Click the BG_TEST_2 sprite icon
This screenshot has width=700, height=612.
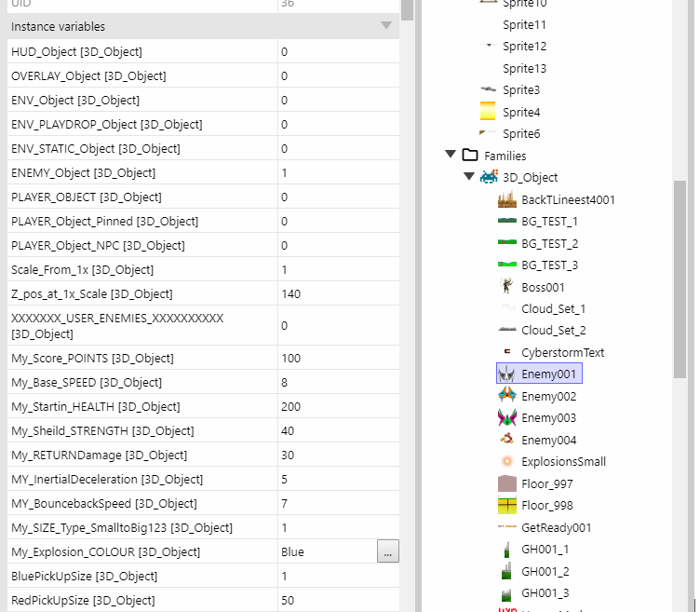[x=506, y=242]
